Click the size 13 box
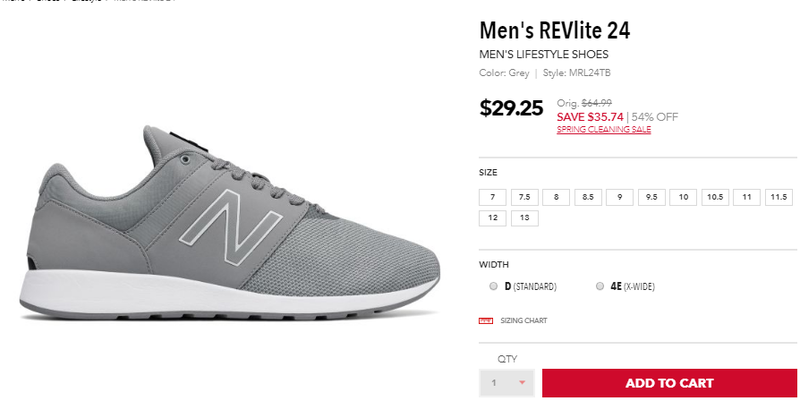The height and width of the screenshot is (401, 800). (525, 217)
